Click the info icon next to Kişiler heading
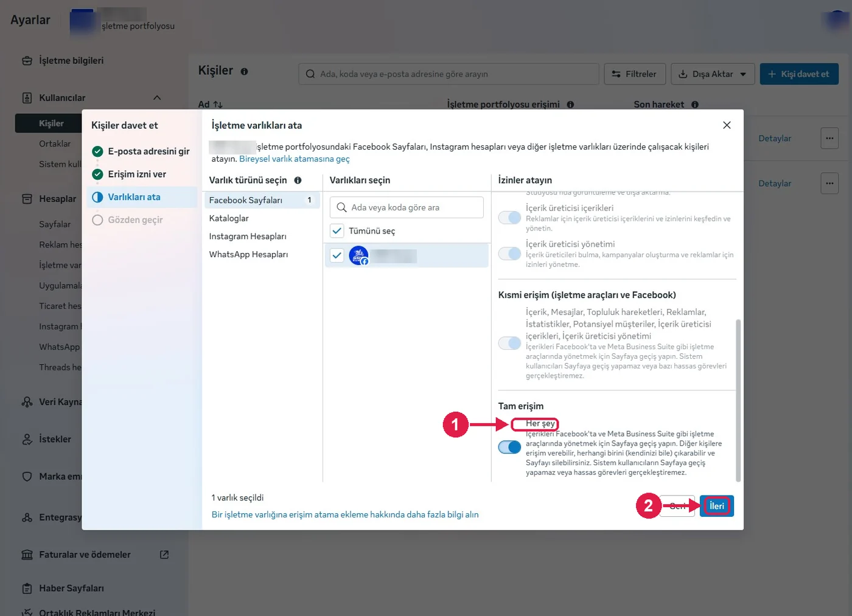 (244, 71)
